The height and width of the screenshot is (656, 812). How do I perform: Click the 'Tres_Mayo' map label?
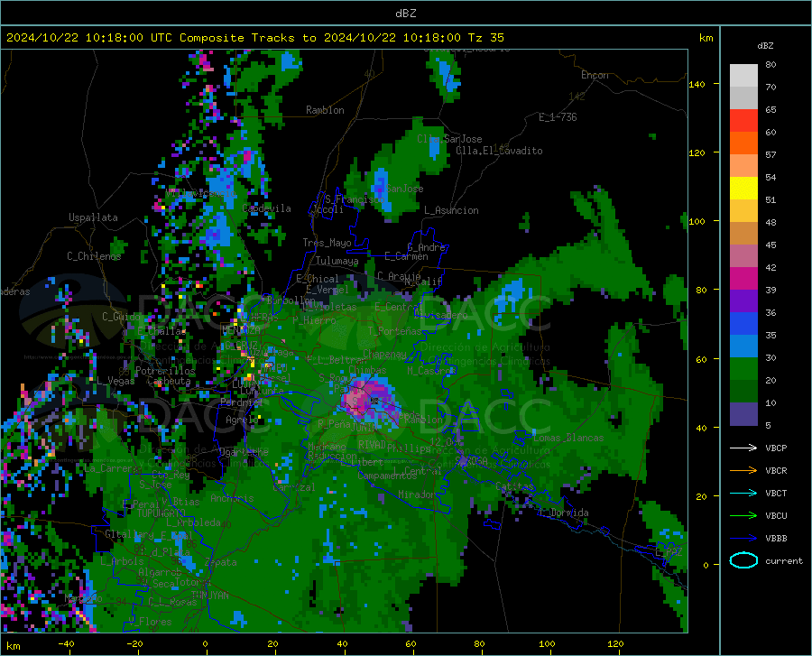click(327, 243)
